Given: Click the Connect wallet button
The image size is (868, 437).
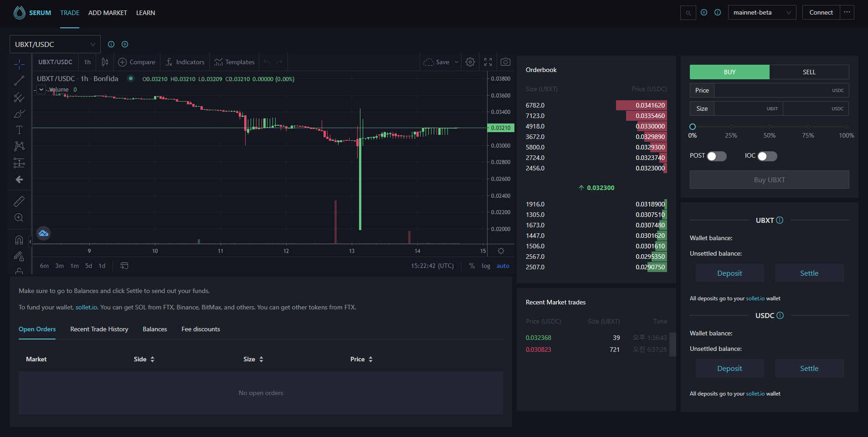Looking at the screenshot, I should point(821,12).
